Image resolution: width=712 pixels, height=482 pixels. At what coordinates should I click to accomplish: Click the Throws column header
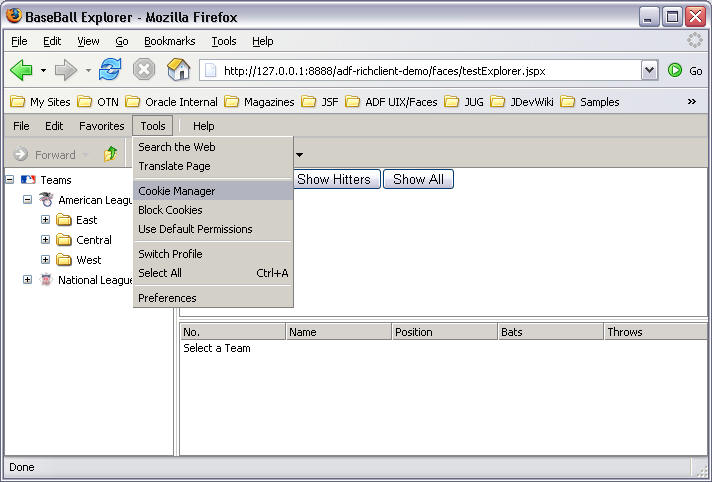[x=656, y=332]
